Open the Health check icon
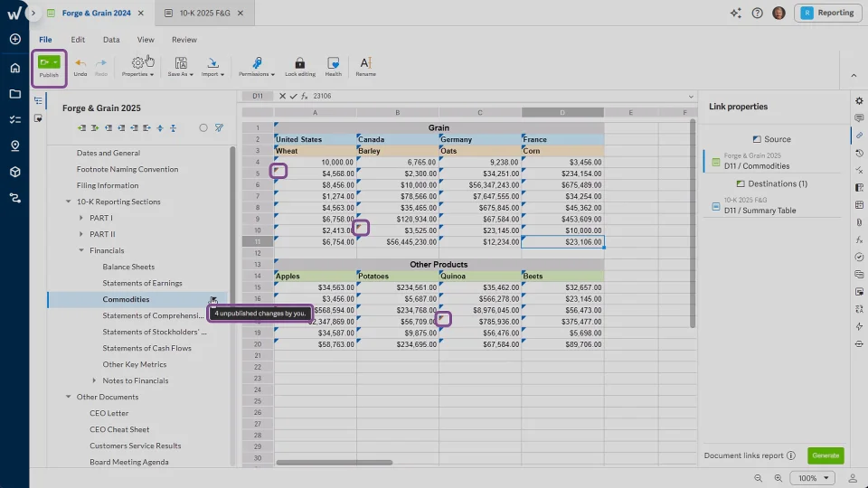 pyautogui.click(x=334, y=62)
